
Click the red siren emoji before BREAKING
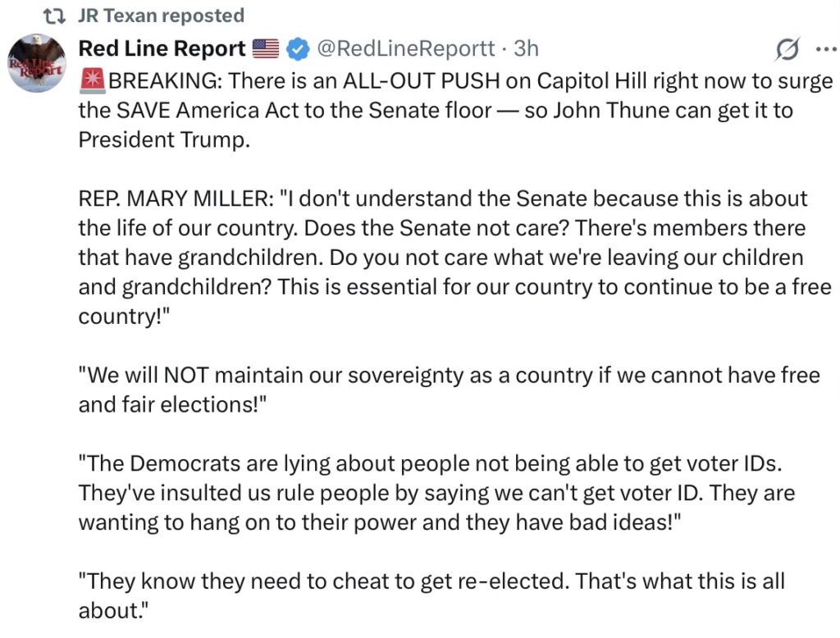tap(93, 81)
